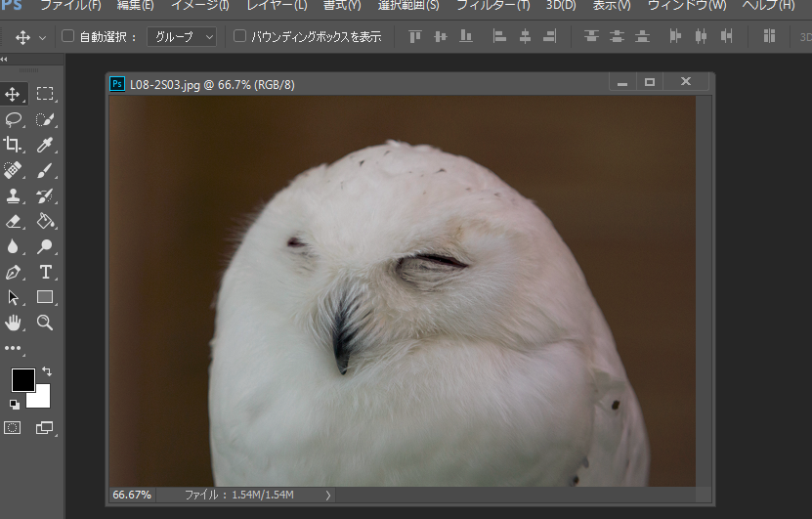Screen dimensions: 812x519
Task: Click the align top edges button
Action: click(414, 37)
